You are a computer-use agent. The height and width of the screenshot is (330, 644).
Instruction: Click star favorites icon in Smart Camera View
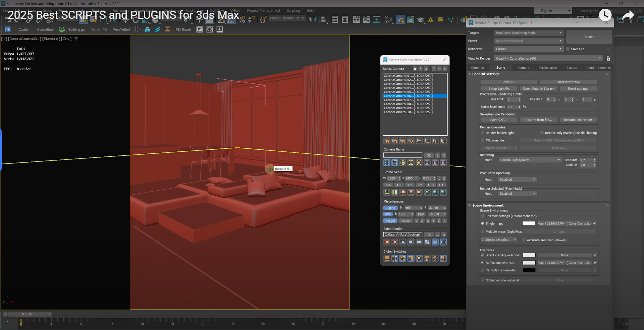tap(415, 69)
